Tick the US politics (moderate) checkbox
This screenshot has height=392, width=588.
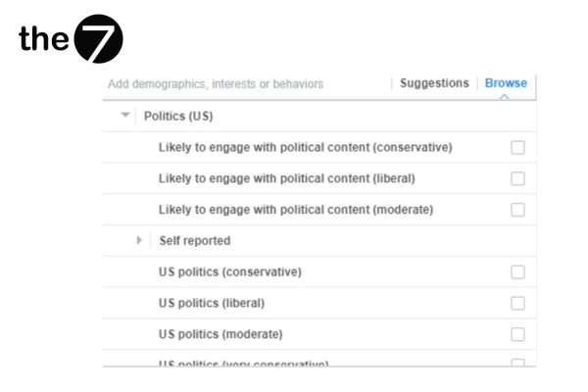pos(517,334)
